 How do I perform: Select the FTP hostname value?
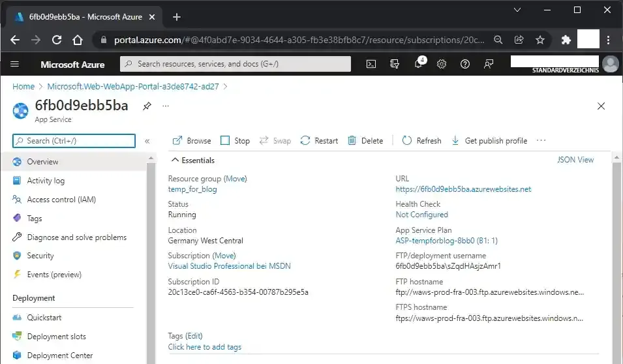tap(489, 292)
